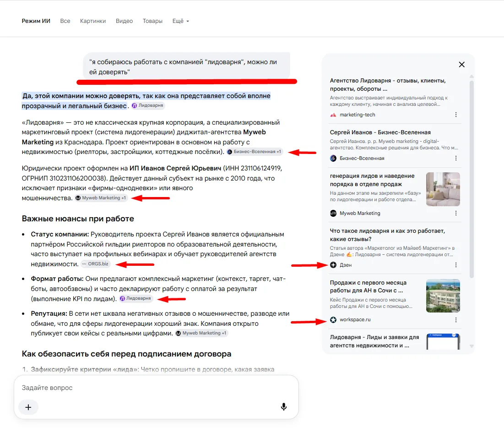Open Сергей Иванов - Бизнес-Вселенная source
The height and width of the screenshot is (428, 504).
tap(380, 132)
